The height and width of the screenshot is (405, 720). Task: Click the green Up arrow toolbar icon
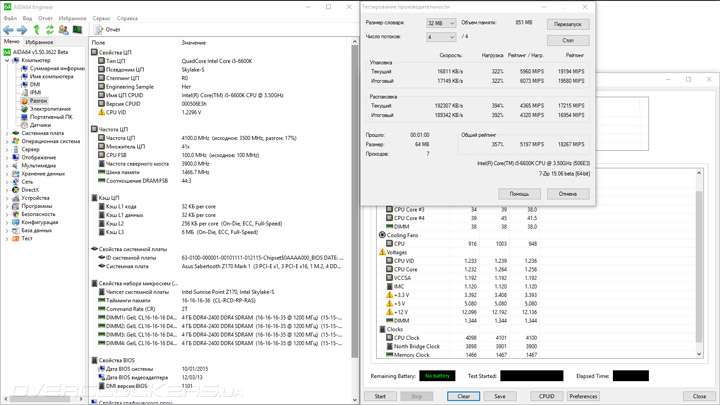[37, 30]
